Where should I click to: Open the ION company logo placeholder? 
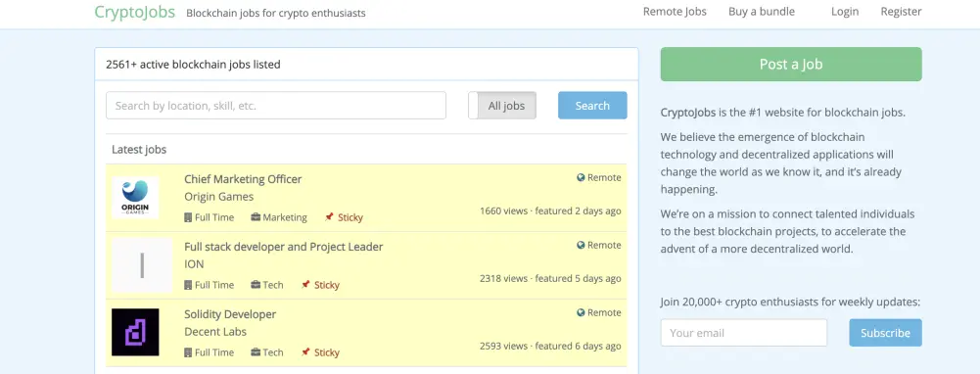142,265
